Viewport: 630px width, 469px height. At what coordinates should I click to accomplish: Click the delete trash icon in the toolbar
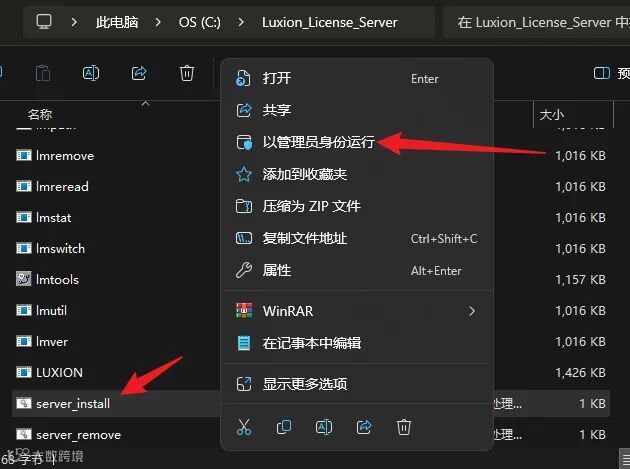click(x=187, y=73)
